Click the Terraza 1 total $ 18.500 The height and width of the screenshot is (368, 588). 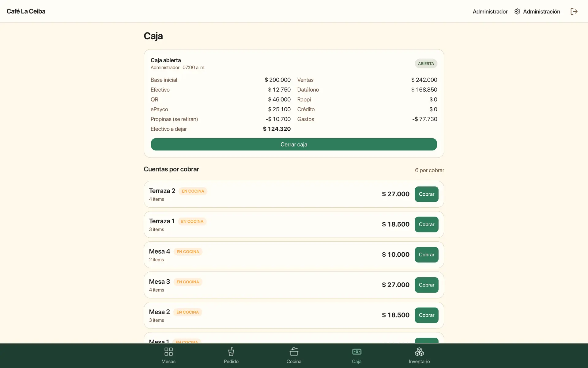tap(396, 224)
